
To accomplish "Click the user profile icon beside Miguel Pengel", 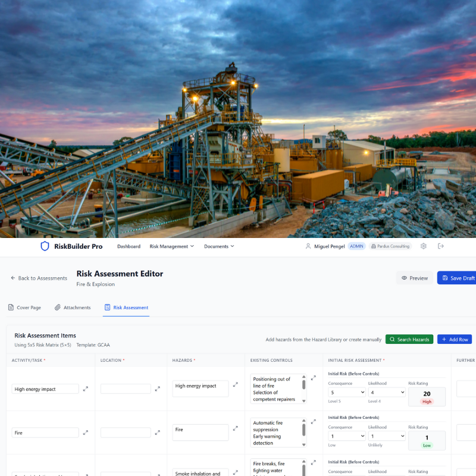I will coord(308,246).
